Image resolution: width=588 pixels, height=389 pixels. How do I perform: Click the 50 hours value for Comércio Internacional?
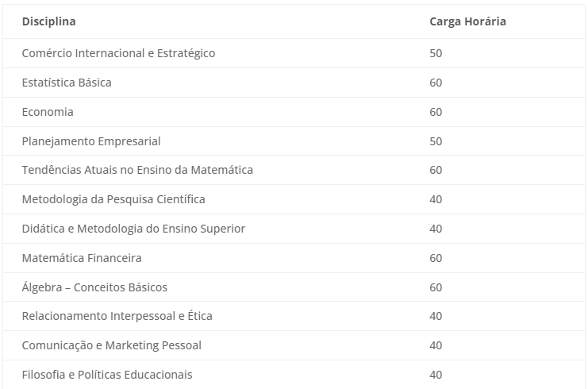[x=436, y=53]
